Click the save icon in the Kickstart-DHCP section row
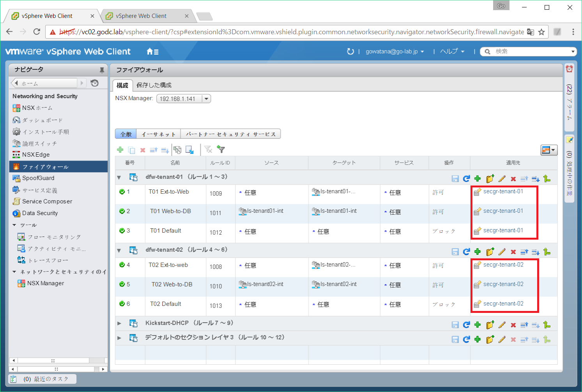This screenshot has height=392, width=582. tap(455, 325)
